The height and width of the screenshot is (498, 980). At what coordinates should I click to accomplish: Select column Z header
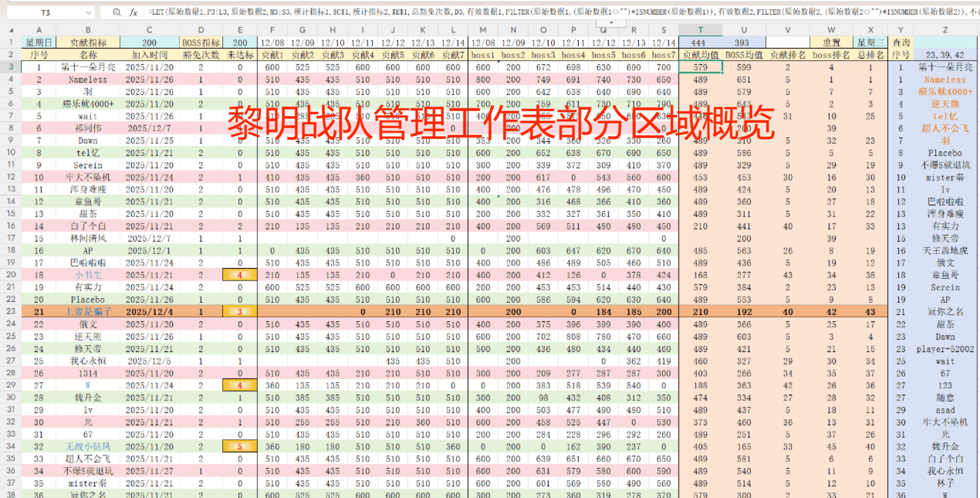[x=945, y=30]
